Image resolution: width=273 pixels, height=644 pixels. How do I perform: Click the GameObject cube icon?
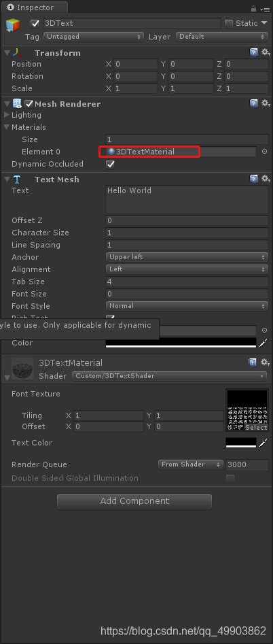tap(13, 25)
